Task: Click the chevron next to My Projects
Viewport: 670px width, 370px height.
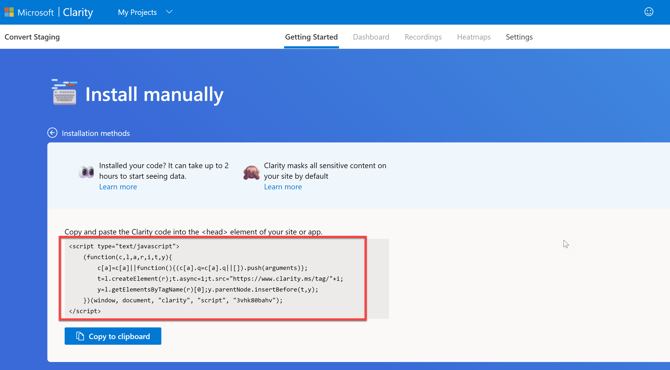Action: click(169, 12)
